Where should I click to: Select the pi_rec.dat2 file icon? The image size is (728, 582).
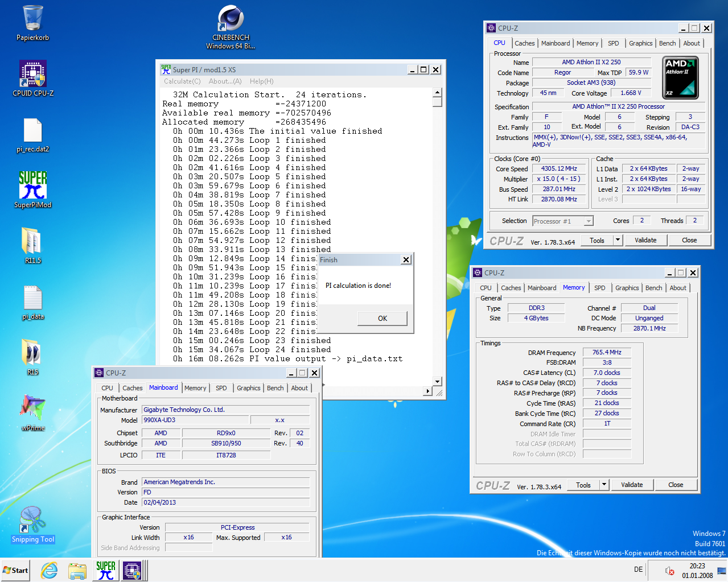(x=33, y=135)
